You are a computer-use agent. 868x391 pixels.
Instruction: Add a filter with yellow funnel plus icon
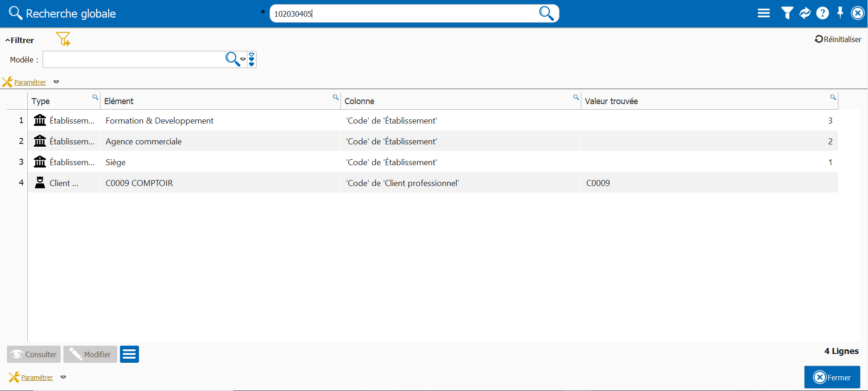63,39
